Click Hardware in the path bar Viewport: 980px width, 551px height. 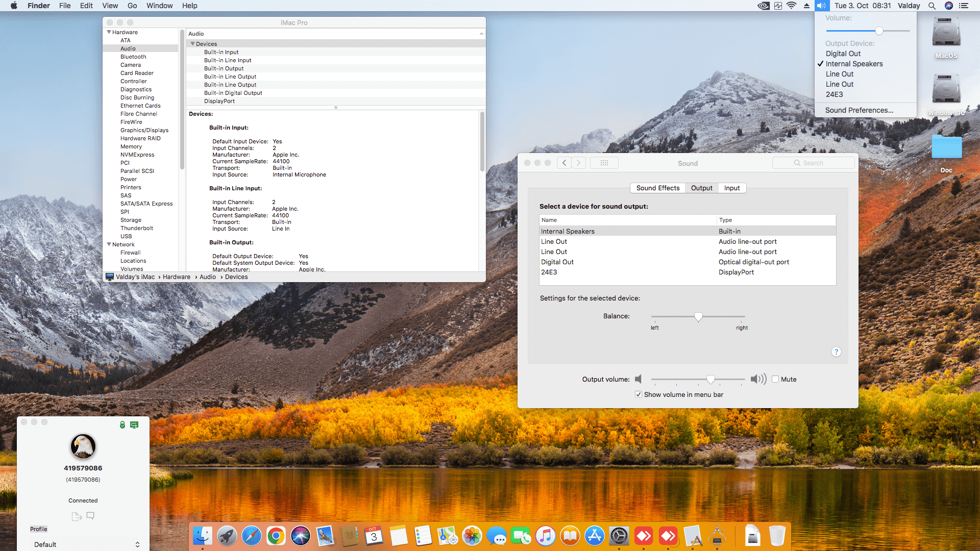(177, 277)
